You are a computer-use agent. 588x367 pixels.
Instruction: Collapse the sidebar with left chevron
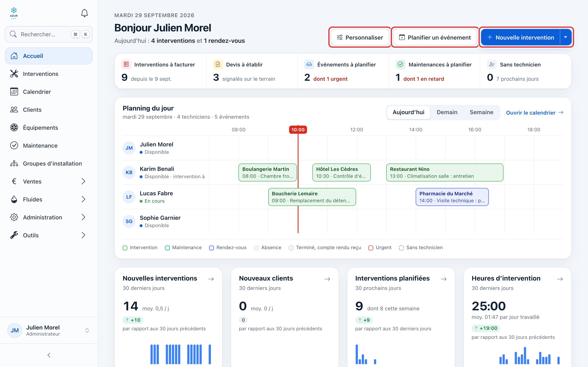pos(49,355)
